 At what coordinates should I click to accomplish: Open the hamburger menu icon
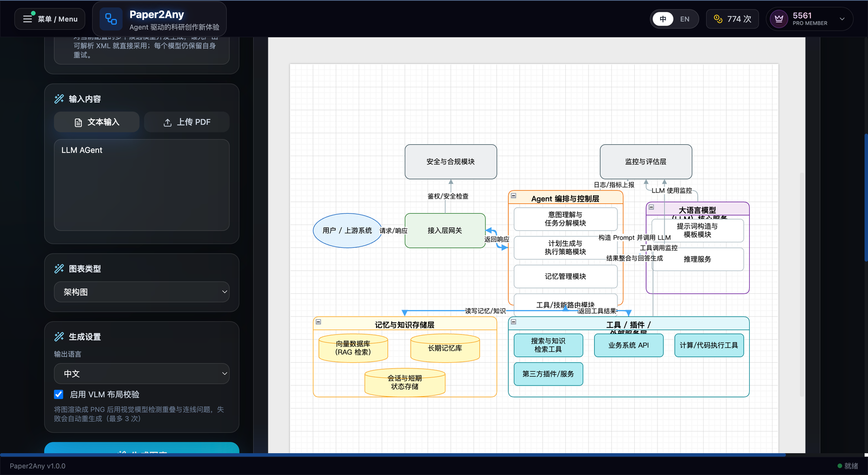pos(28,19)
